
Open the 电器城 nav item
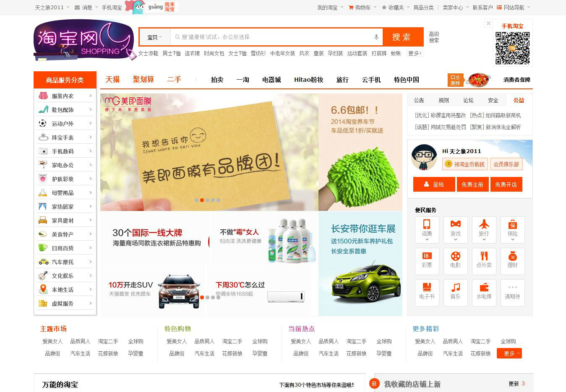pos(271,80)
